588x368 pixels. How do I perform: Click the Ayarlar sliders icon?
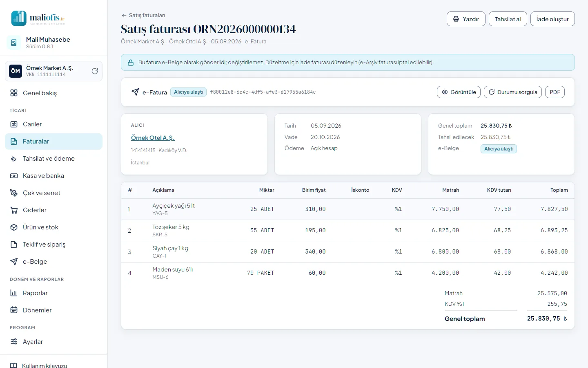[x=14, y=342]
